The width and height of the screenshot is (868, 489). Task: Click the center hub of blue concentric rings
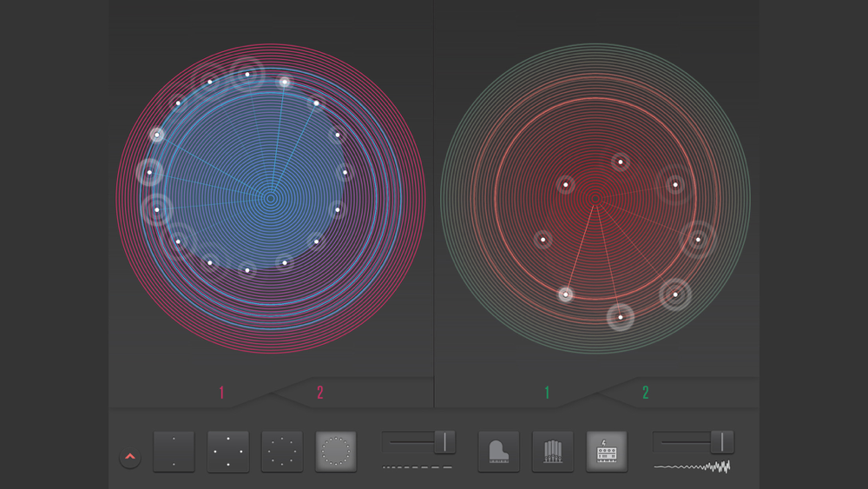pyautogui.click(x=271, y=198)
